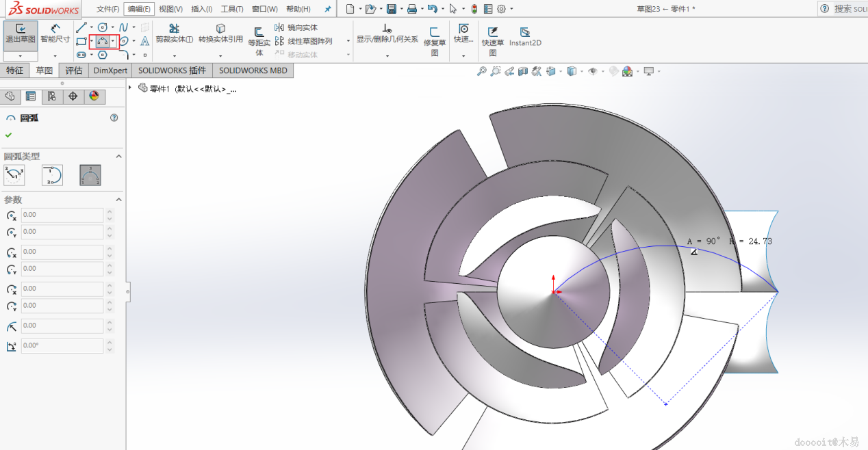Click the 显示/删除几何关系 button
Screen dimensions: 868x450
387,33
